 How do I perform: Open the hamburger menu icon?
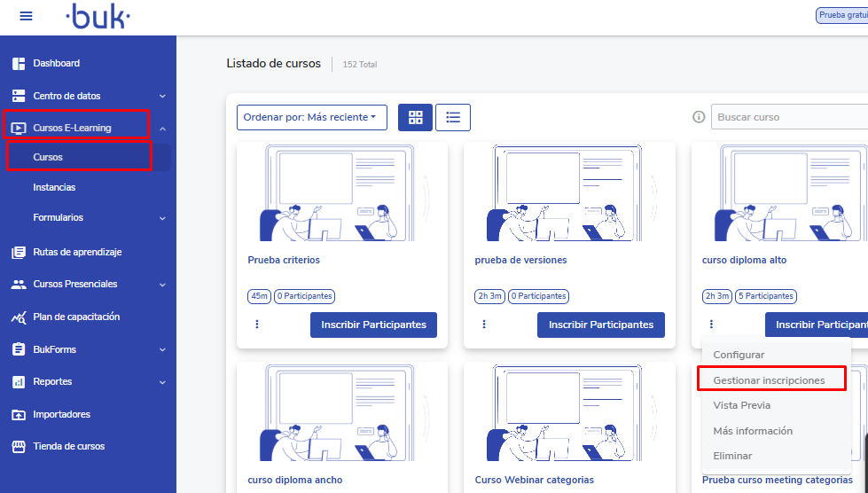[26, 16]
